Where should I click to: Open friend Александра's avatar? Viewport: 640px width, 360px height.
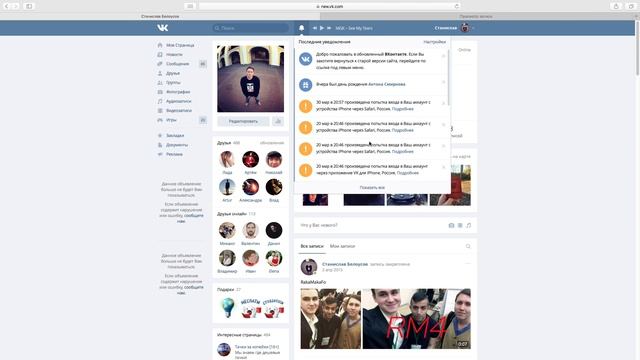click(x=251, y=187)
